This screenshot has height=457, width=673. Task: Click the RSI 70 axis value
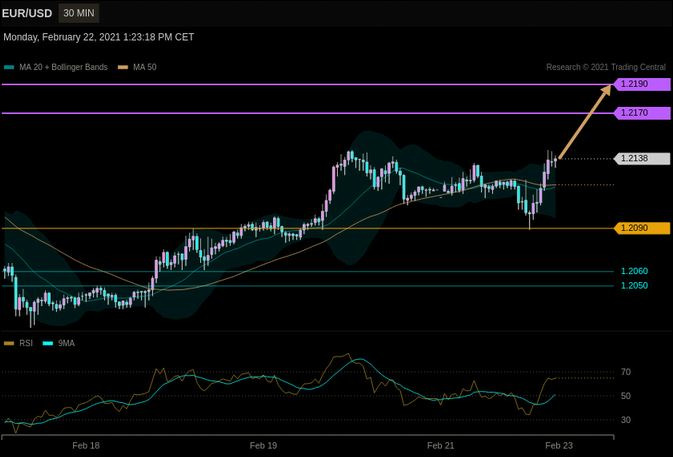point(626,372)
